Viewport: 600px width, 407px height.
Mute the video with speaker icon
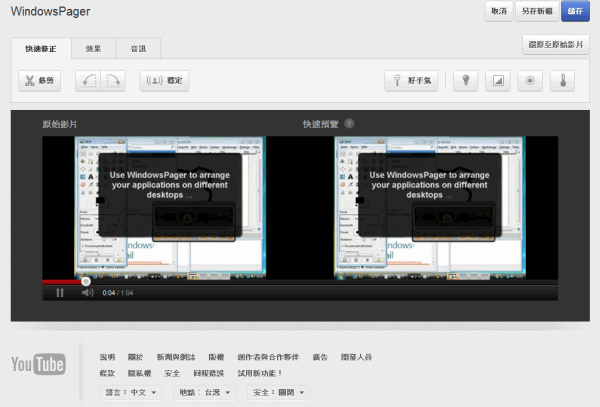point(88,293)
